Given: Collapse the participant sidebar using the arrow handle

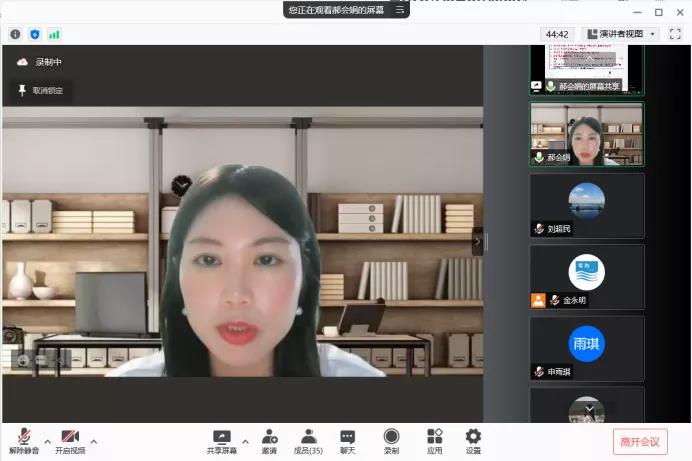Looking at the screenshot, I should [477, 241].
